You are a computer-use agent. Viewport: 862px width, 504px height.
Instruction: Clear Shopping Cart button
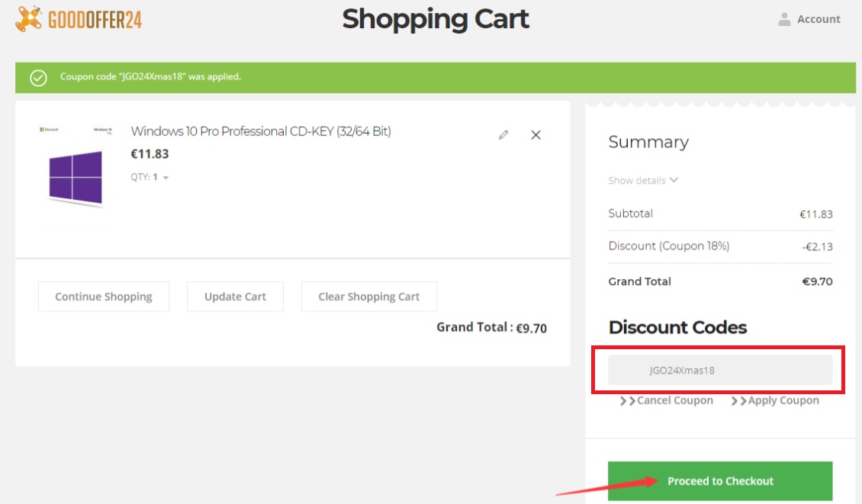(x=369, y=297)
